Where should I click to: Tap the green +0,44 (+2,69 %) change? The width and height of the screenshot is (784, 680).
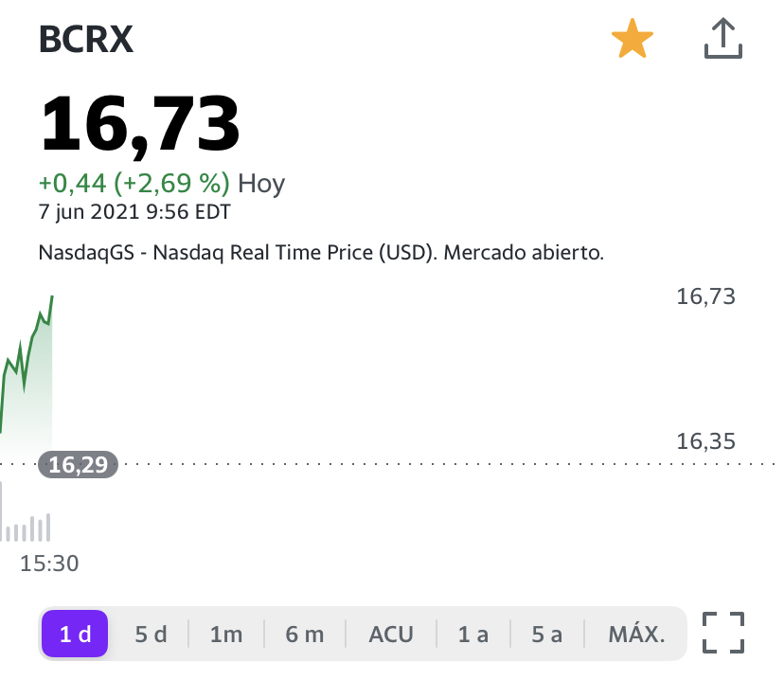[x=134, y=183]
